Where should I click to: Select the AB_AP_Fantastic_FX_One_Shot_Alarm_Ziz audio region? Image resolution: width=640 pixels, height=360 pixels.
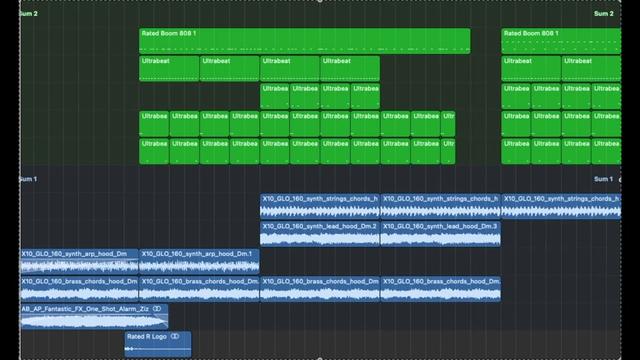click(94, 316)
